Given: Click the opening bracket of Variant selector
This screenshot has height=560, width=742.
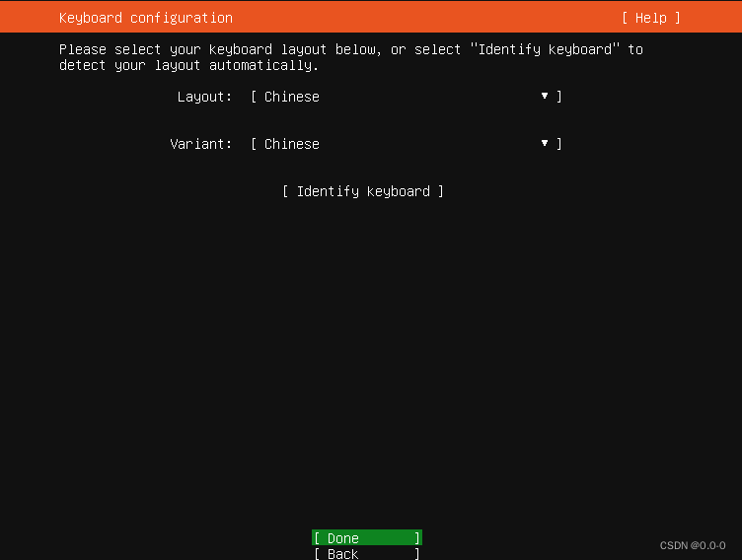Looking at the screenshot, I should point(254,144).
